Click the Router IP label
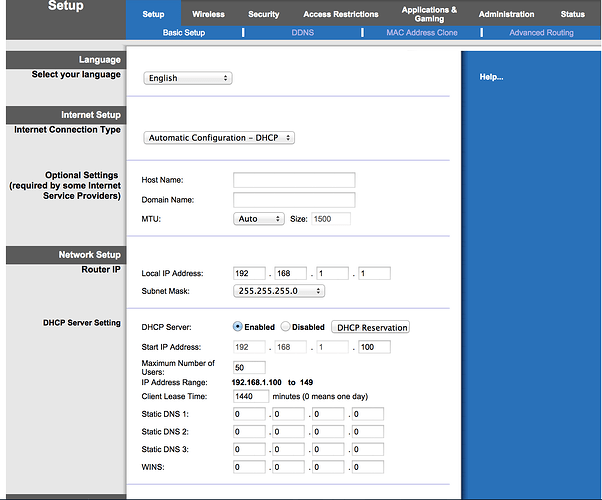Viewport: 602px width, 500px height. (101, 270)
